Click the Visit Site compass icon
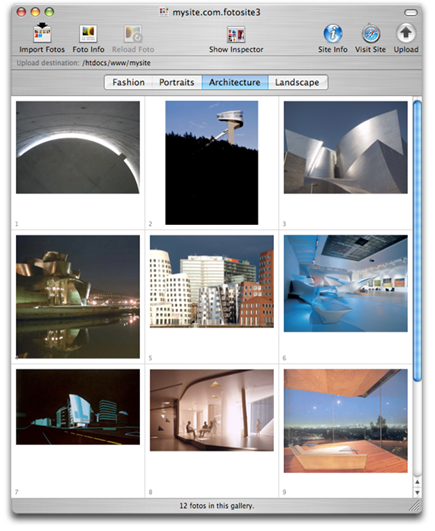The width and height of the screenshot is (435, 531). (371, 33)
